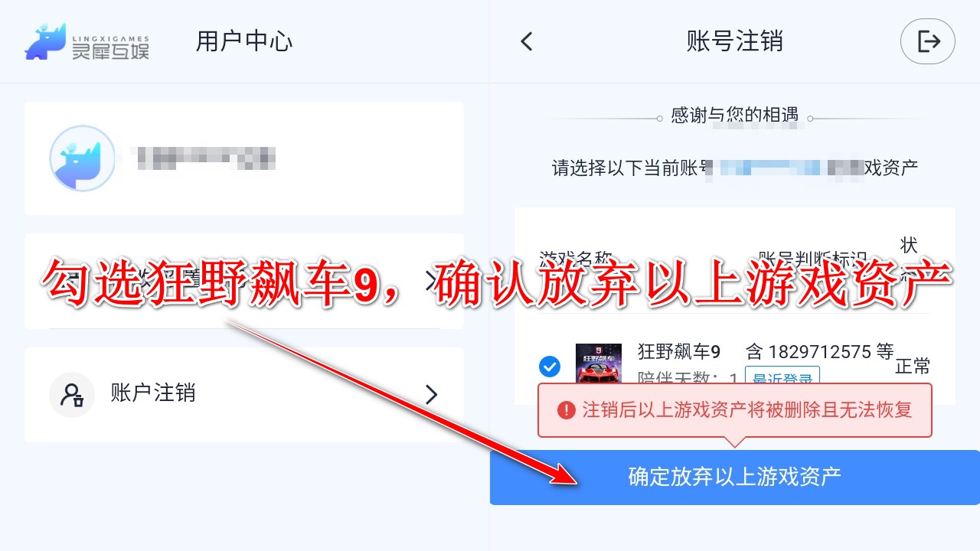
Task: Select the 账户注销 menu entry text
Action: click(153, 393)
